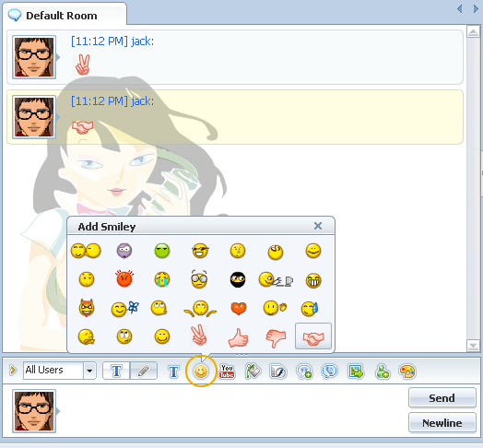483x448 pixels.
Task: Insert the handshake smiley
Action: [x=313, y=336]
